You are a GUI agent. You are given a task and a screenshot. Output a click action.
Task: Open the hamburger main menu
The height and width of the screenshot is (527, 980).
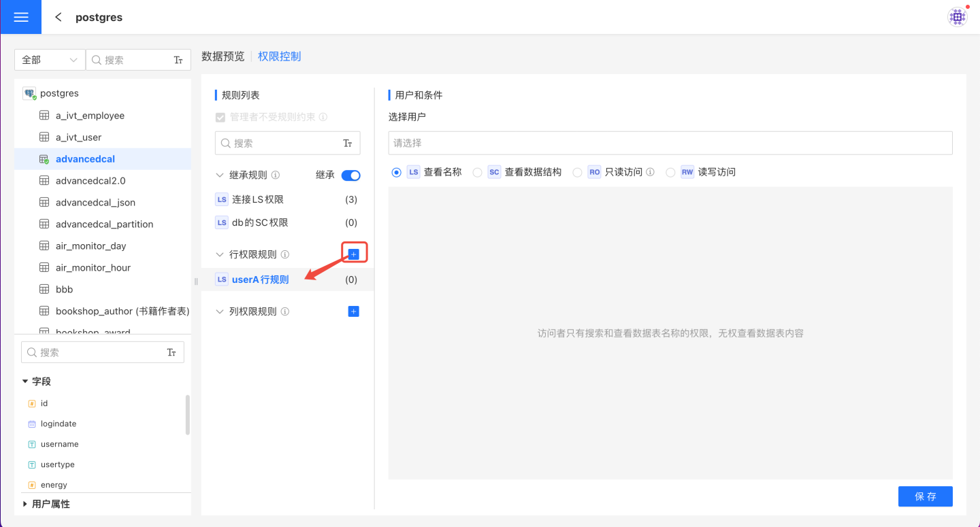point(20,17)
